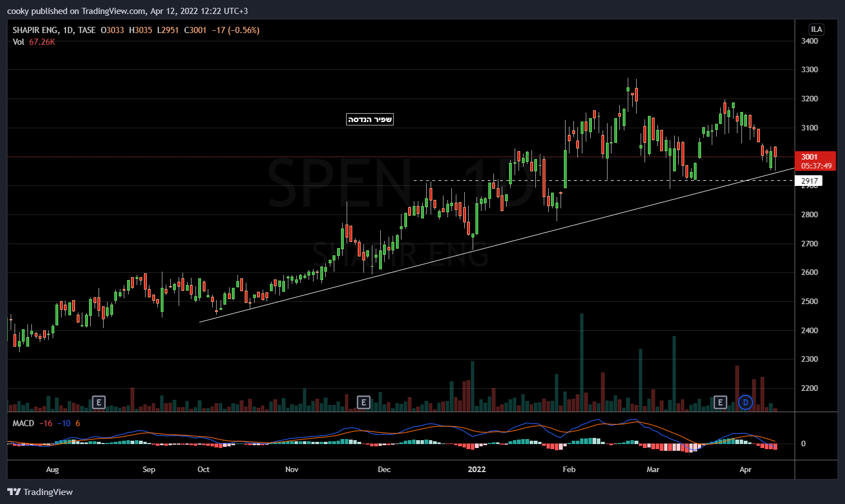Click the Nov label on time axis
The width and height of the screenshot is (845, 504).
pyautogui.click(x=292, y=469)
